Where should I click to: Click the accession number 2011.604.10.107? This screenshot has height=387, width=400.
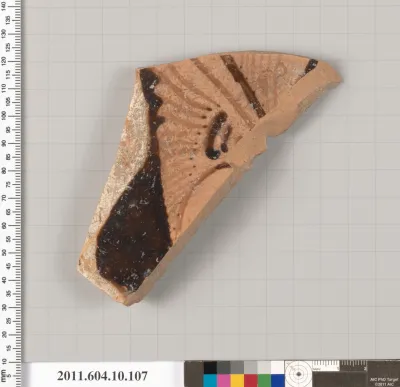point(102,376)
